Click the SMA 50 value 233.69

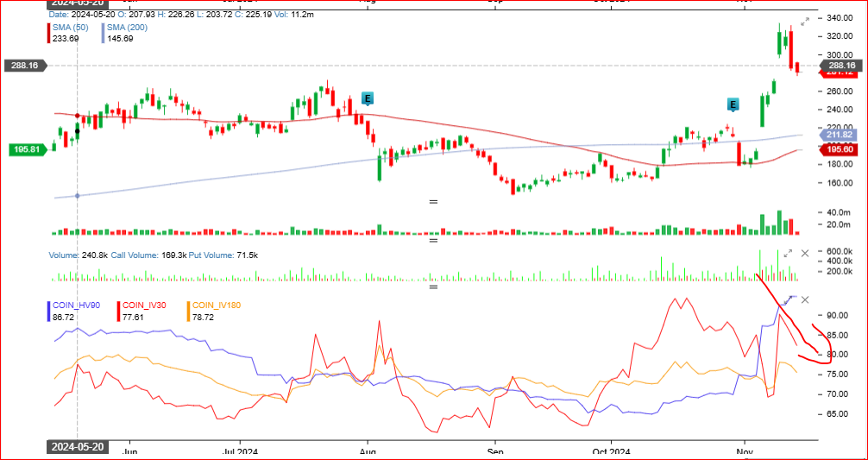click(66, 38)
